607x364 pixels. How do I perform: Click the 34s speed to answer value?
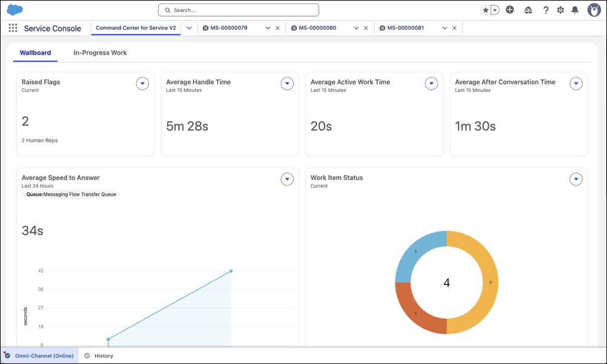click(32, 231)
